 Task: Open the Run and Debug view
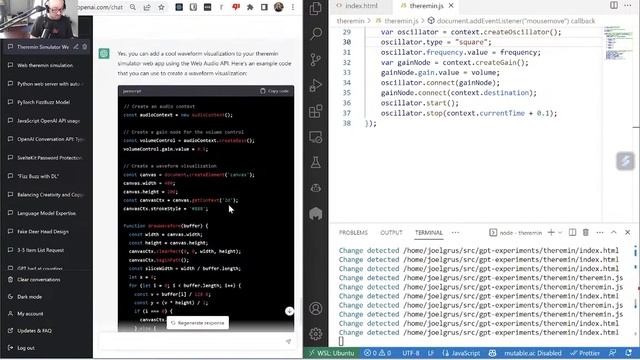pyautogui.click(x=316, y=85)
